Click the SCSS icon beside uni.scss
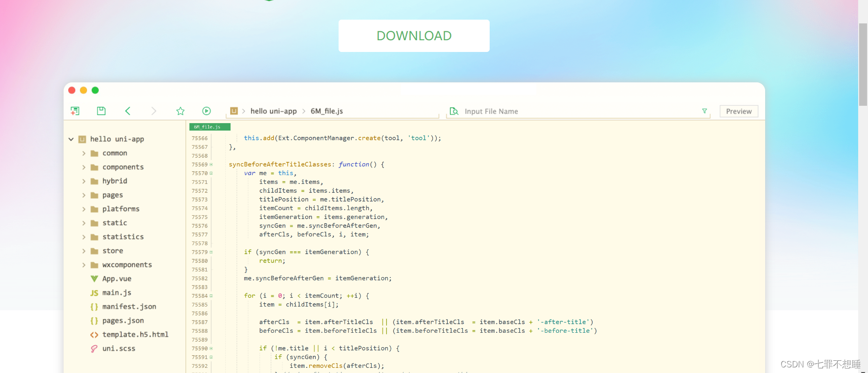The width and height of the screenshot is (868, 373). click(94, 349)
